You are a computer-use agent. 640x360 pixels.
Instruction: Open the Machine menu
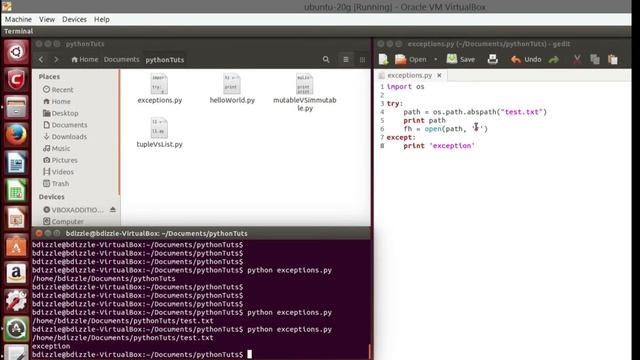[x=18, y=19]
